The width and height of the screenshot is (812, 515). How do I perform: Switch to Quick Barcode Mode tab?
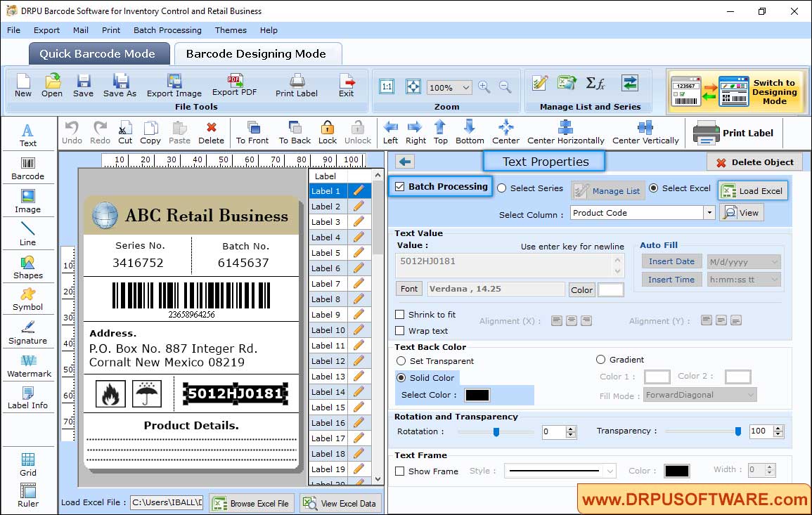tap(99, 54)
